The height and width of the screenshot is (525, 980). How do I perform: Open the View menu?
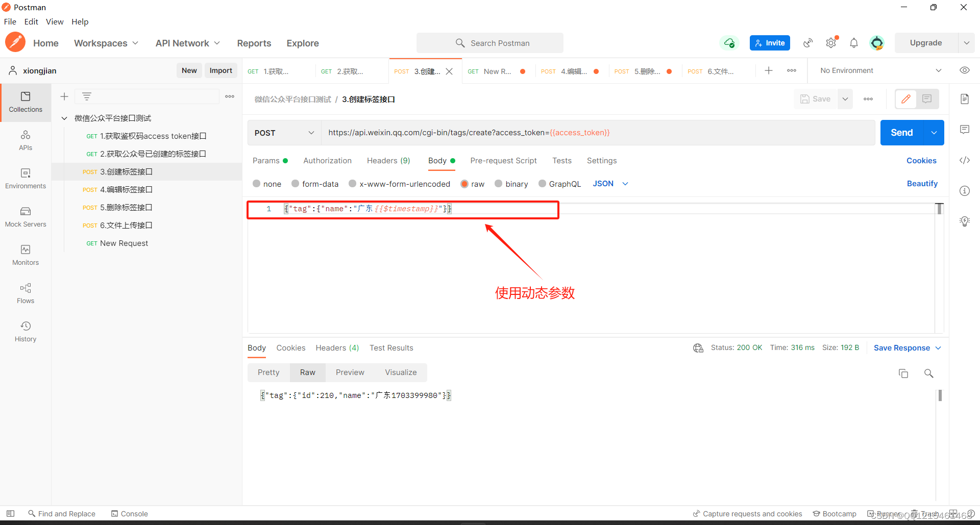[55, 21]
